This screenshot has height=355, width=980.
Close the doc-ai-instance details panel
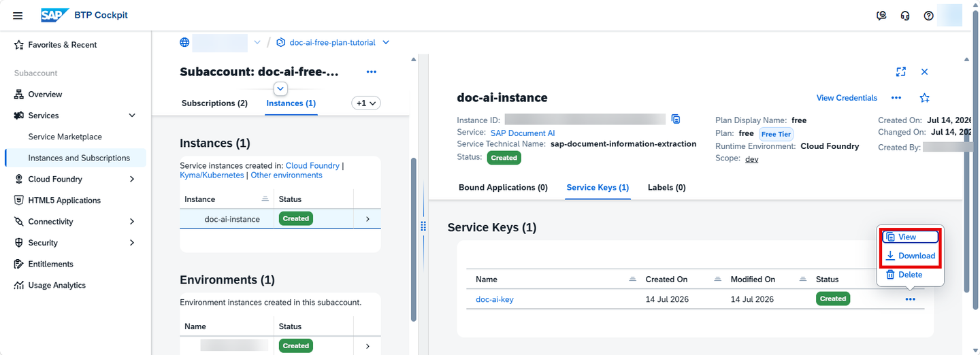click(924, 71)
